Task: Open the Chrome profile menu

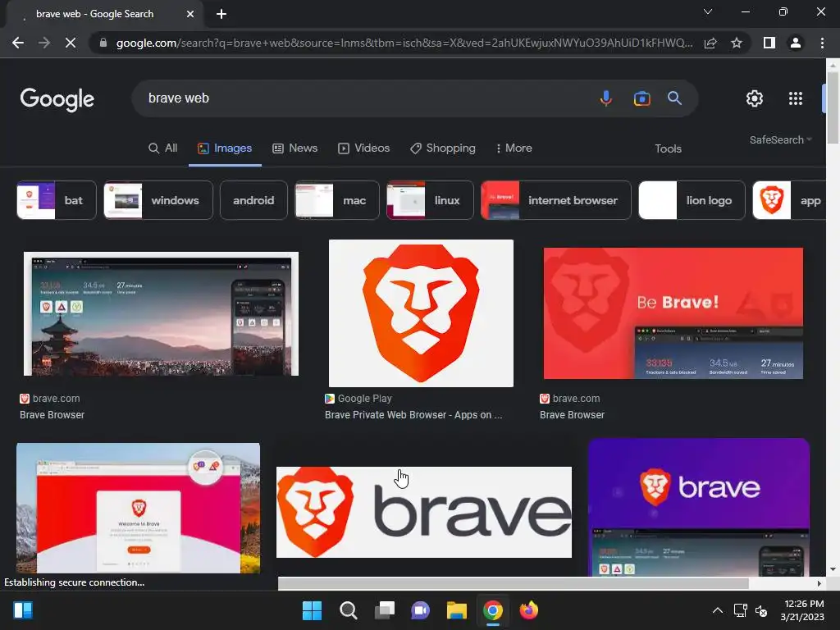Action: (x=796, y=43)
